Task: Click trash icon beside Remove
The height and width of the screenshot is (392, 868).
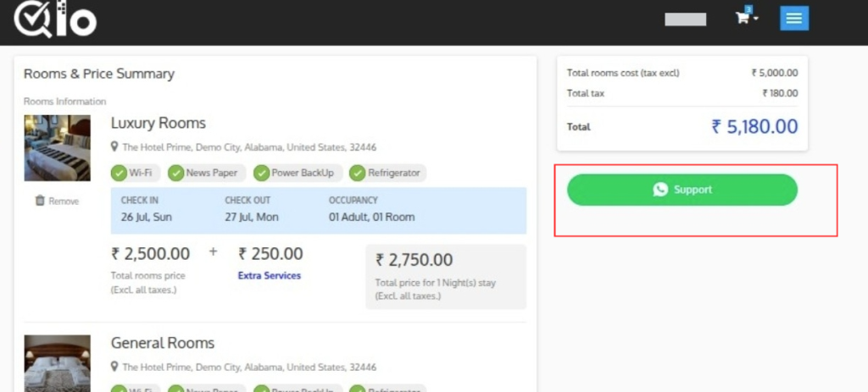Action: click(40, 201)
